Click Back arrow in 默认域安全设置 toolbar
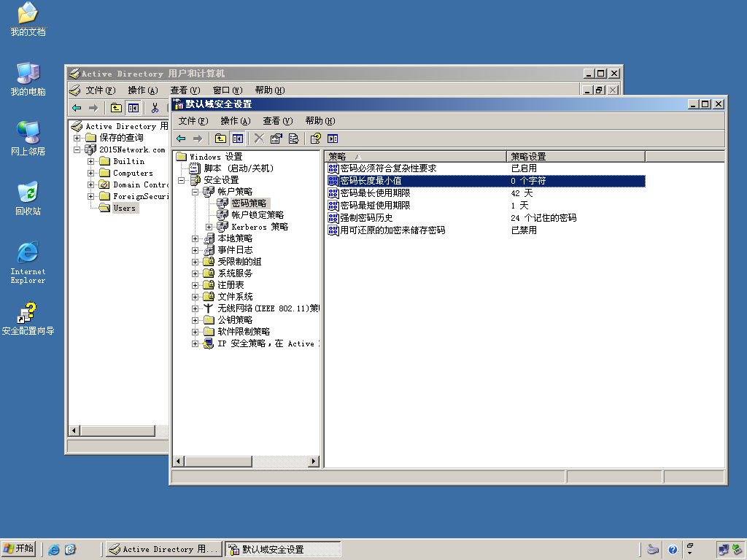This screenshot has height=560, width=747. [x=181, y=139]
